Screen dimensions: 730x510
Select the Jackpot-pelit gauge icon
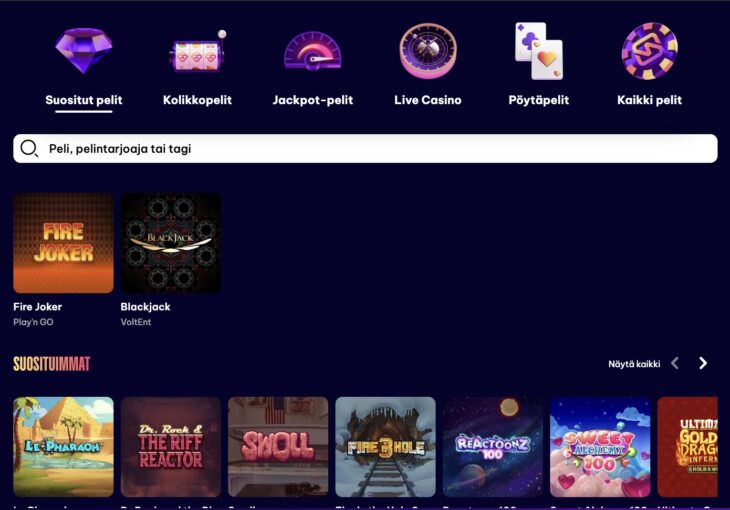(x=312, y=52)
